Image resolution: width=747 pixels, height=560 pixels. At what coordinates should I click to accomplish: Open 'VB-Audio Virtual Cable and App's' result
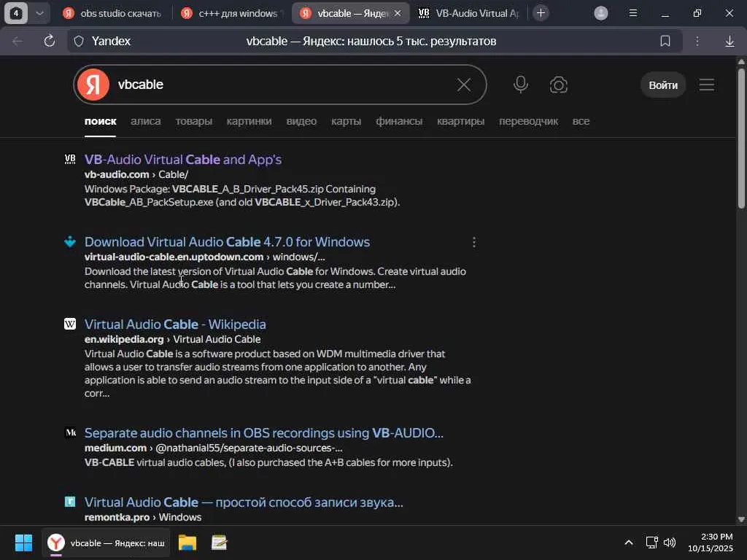(x=183, y=160)
